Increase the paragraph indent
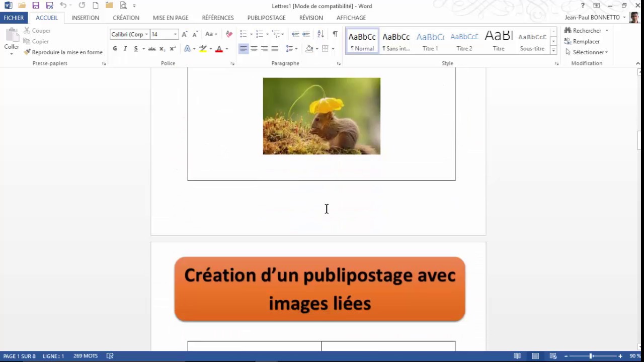This screenshot has height=362, width=644. point(306,34)
